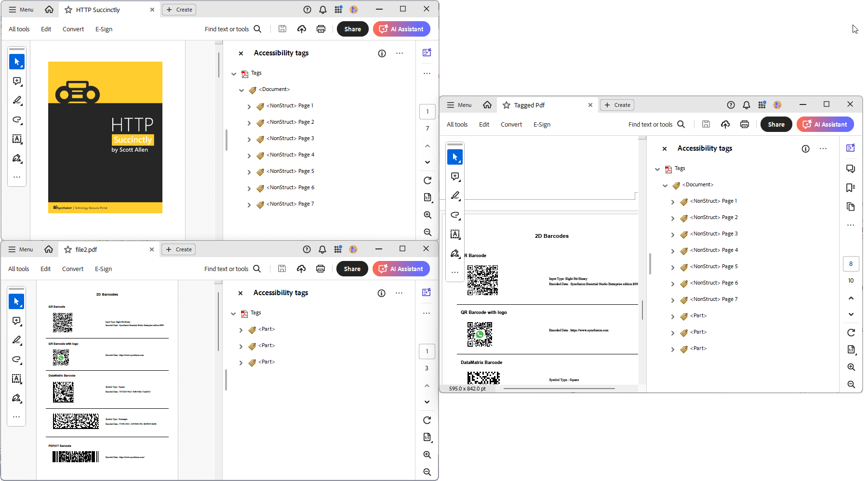
Task: Rotate page in HTTP Succinctly window
Action: click(427, 181)
